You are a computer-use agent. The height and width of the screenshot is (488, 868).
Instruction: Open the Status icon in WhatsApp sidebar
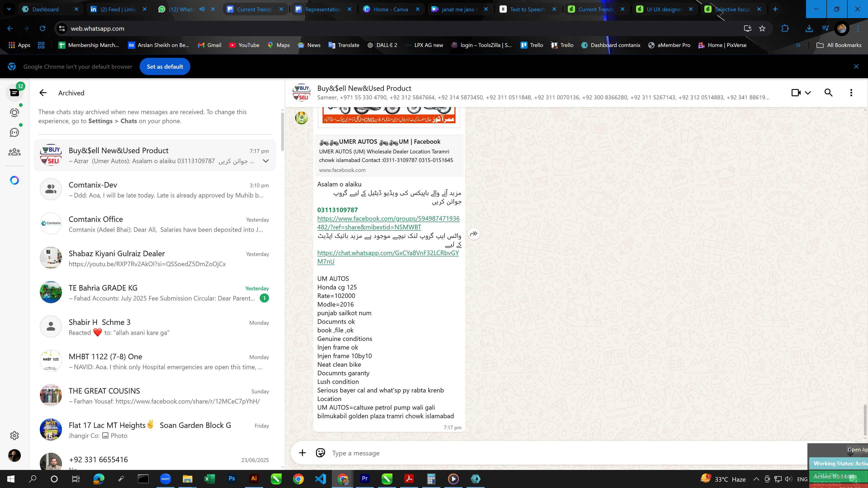[x=14, y=113]
